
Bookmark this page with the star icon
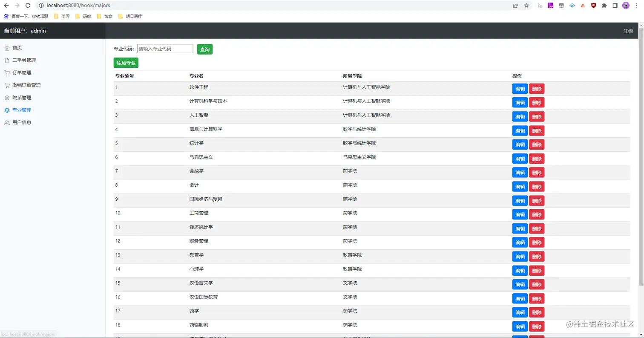click(x=526, y=6)
